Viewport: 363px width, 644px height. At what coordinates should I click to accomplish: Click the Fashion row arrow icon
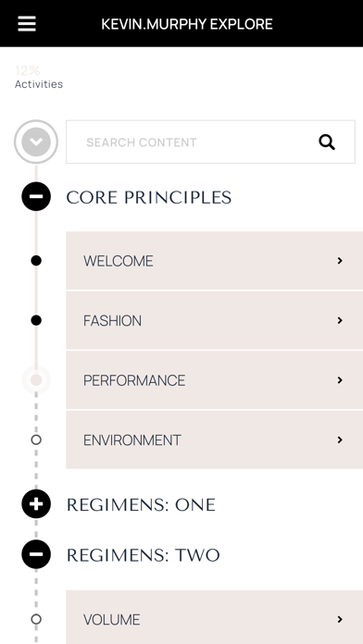pyautogui.click(x=340, y=320)
